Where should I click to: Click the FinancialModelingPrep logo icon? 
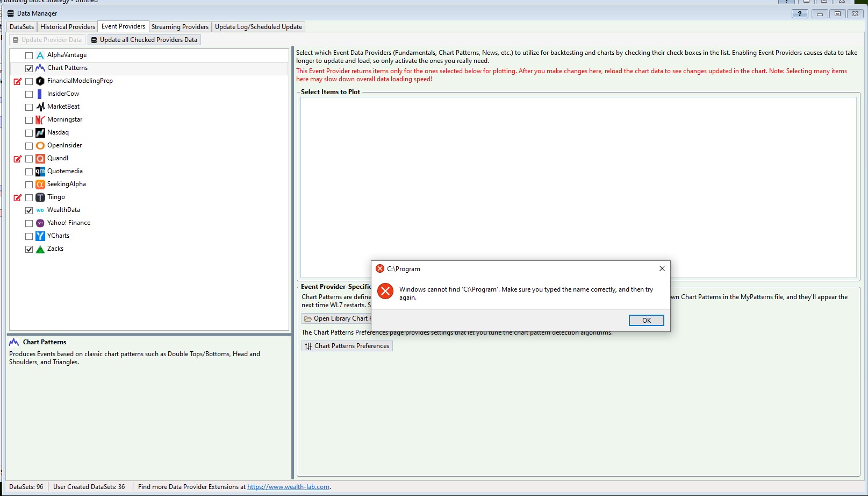(x=40, y=81)
